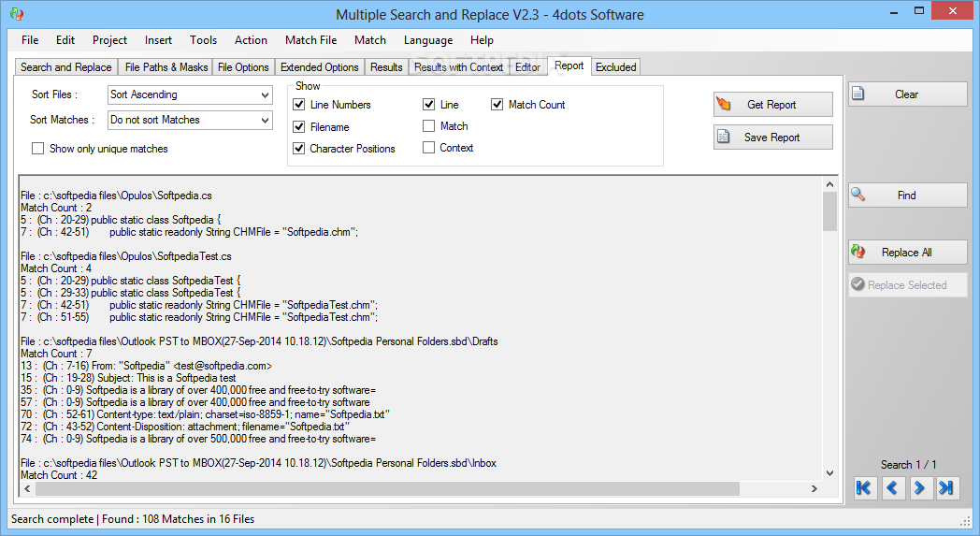This screenshot has width=980, height=536.
Task: Switch to the Editor tab
Action: click(527, 67)
